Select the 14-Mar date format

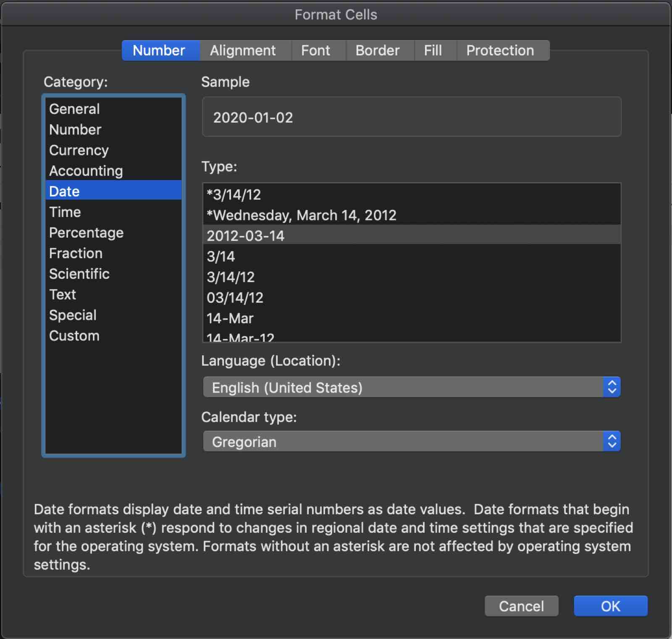click(230, 318)
